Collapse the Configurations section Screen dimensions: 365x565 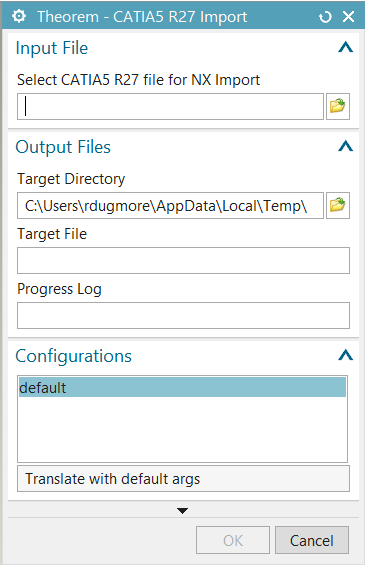(346, 355)
